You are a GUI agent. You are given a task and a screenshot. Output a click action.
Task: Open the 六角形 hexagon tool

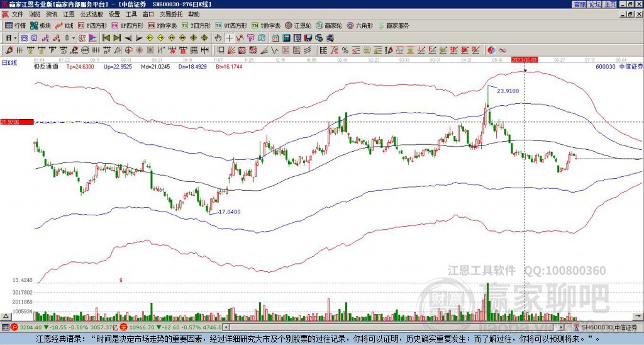360,25
